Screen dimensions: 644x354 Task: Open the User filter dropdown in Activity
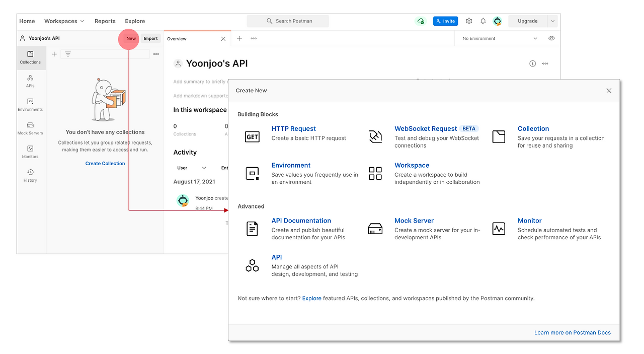coord(192,168)
